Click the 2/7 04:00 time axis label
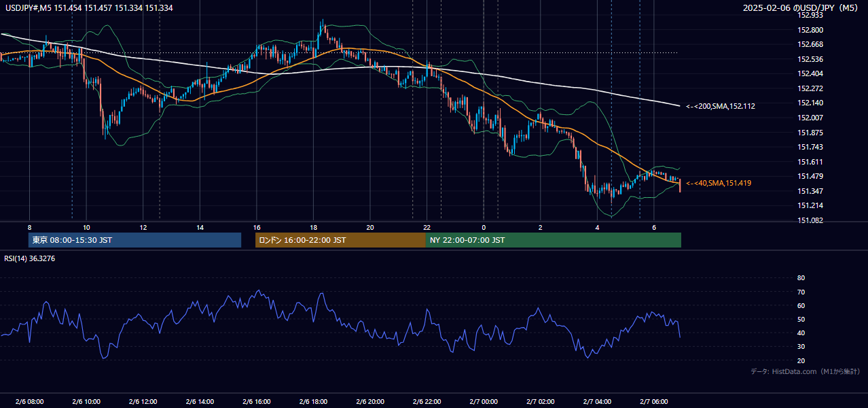Image resolution: width=868 pixels, height=408 pixels. 598,401
